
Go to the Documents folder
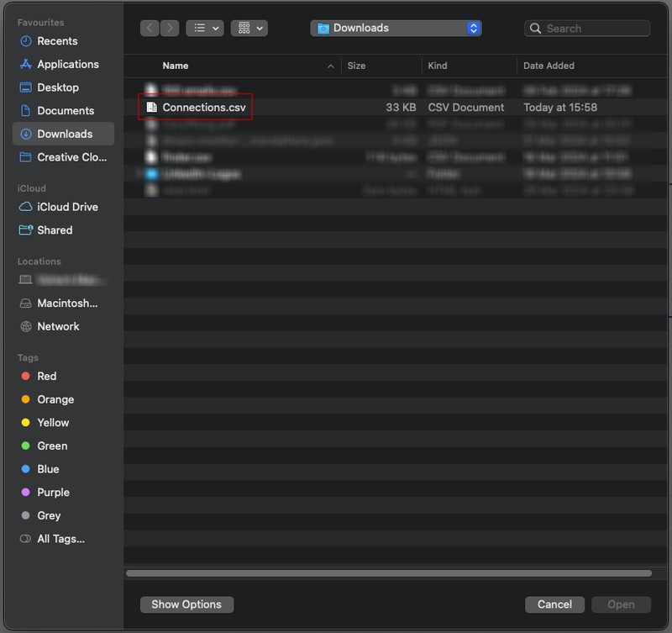point(59,110)
